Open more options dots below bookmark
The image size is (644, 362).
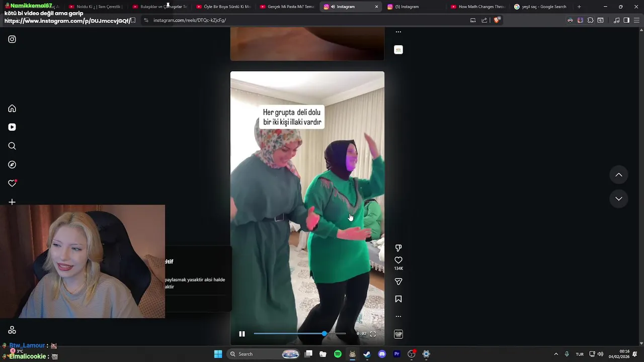click(x=398, y=316)
